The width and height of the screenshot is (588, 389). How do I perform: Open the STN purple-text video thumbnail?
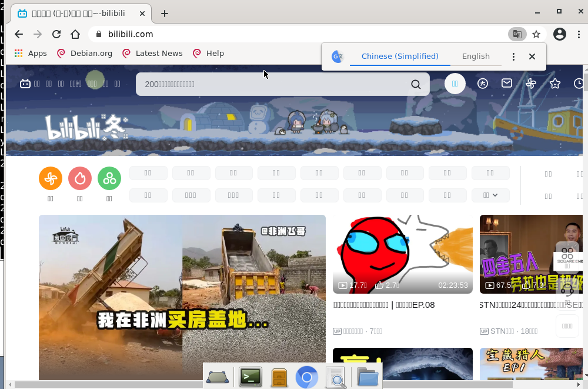[531, 254]
